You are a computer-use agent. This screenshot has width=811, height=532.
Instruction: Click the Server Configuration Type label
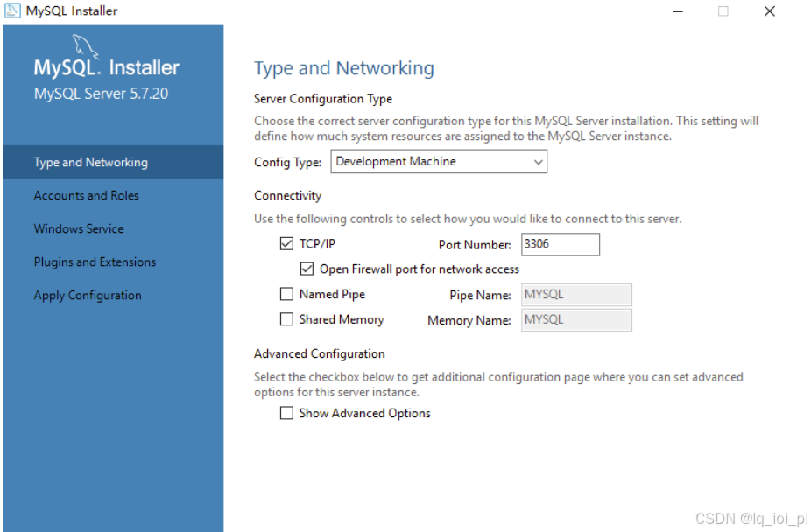[x=323, y=99]
